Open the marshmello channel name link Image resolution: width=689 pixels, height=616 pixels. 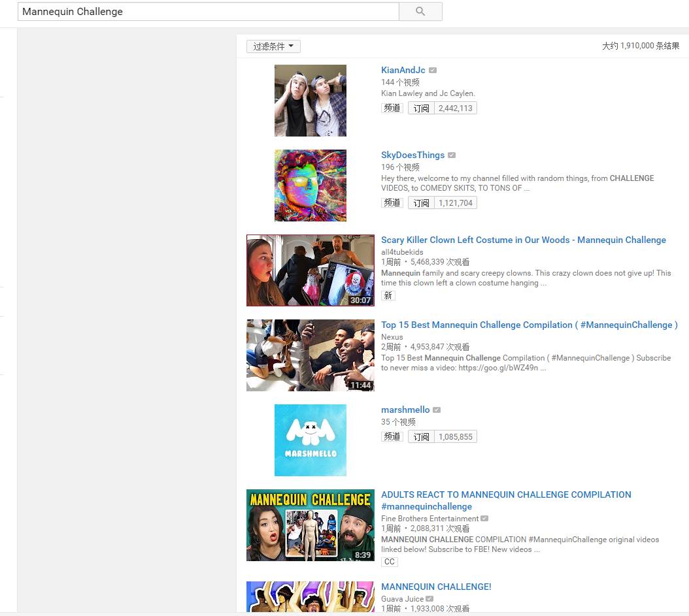[x=405, y=410]
